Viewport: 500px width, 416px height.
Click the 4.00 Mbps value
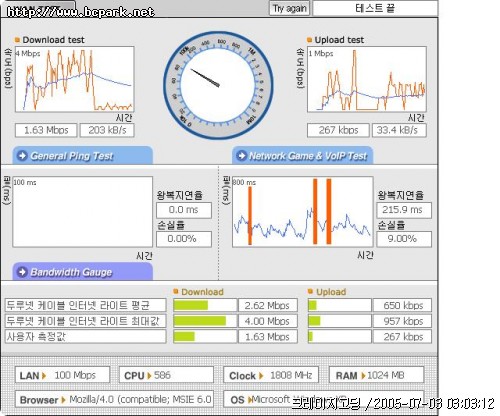pyautogui.click(x=268, y=321)
